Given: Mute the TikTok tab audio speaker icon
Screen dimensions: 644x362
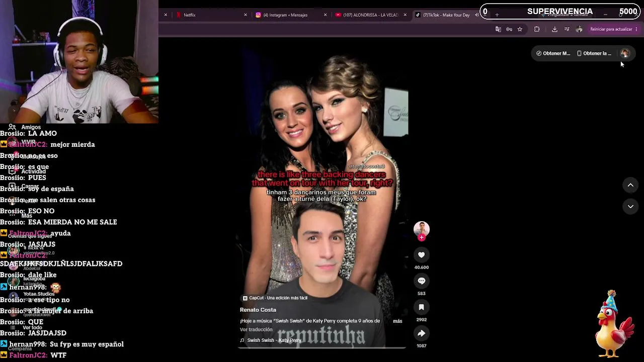Looking at the screenshot, I should tap(476, 15).
